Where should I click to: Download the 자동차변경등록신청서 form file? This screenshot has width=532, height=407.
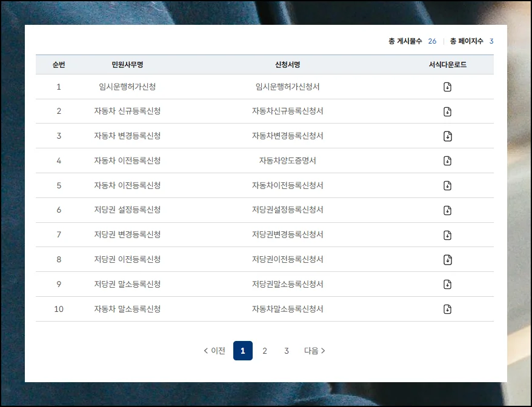tap(447, 136)
